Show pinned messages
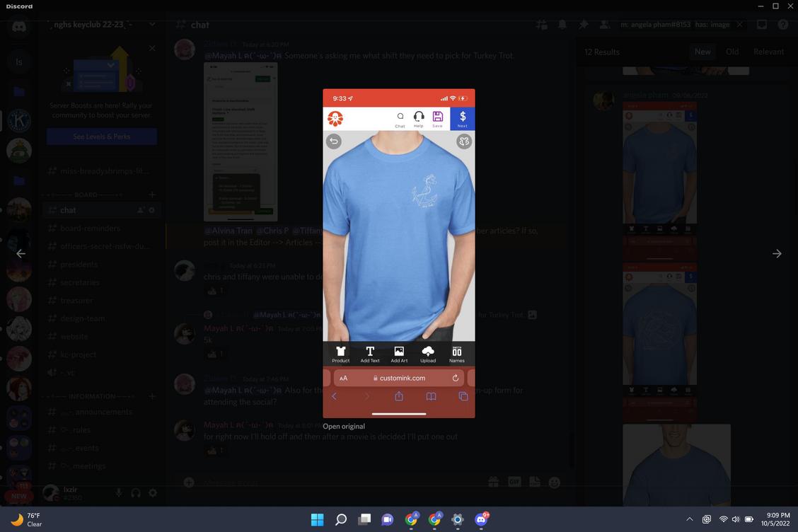798x532 pixels. tap(583, 25)
